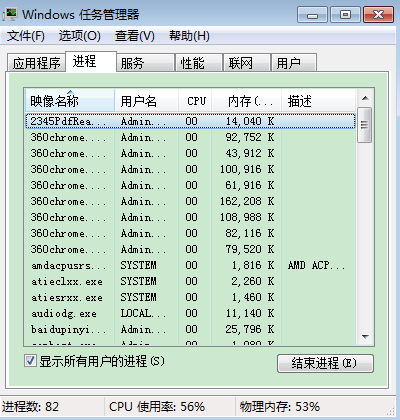This screenshot has height=420, width=400.
Task: Click the 25,796 K memory value
Action: (x=250, y=329)
